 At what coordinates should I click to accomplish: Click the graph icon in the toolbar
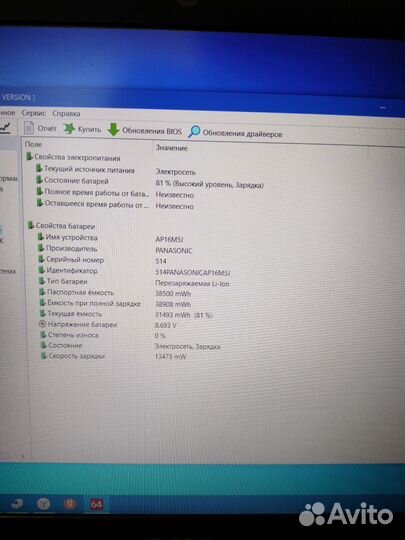point(5,127)
